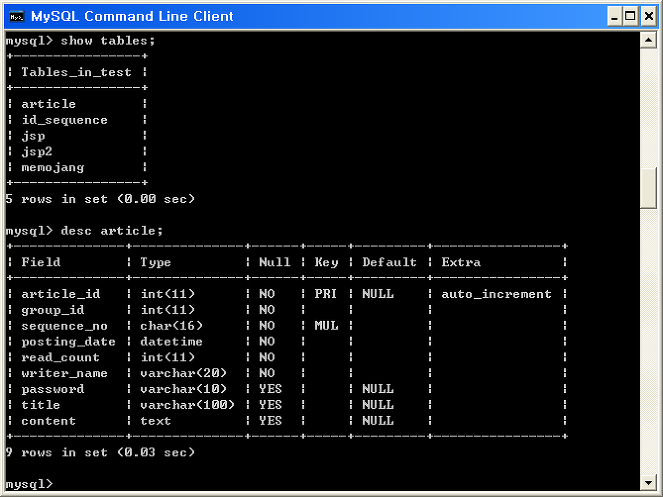The width and height of the screenshot is (663, 497).
Task: Select the 'jsp' table name row
Action: tap(33, 136)
